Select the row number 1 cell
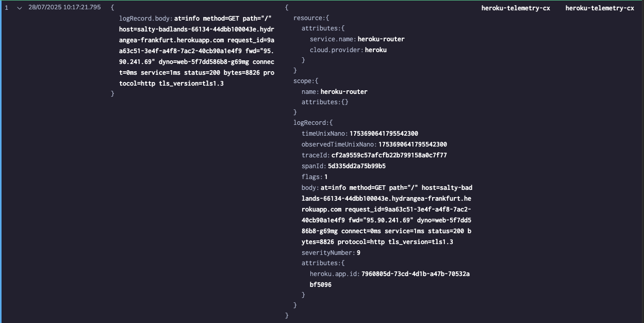The height and width of the screenshot is (323, 644). tap(6, 8)
